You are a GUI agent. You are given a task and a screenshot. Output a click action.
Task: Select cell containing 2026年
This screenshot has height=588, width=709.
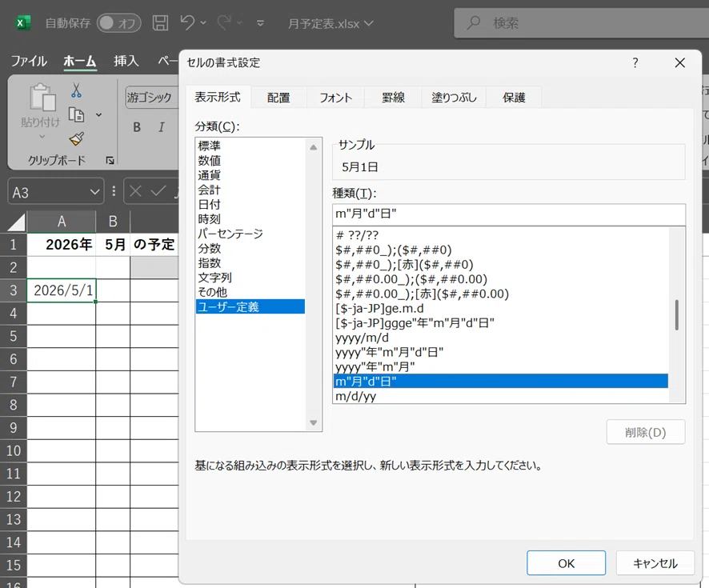click(x=62, y=245)
